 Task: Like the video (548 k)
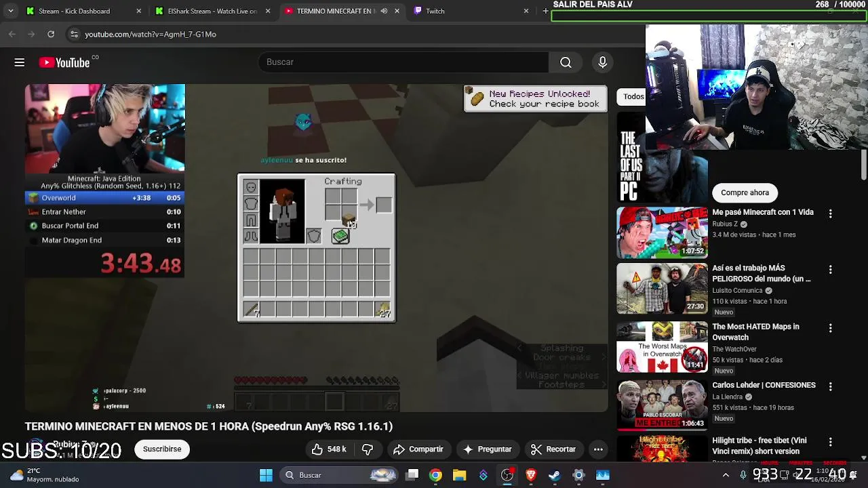pos(330,449)
